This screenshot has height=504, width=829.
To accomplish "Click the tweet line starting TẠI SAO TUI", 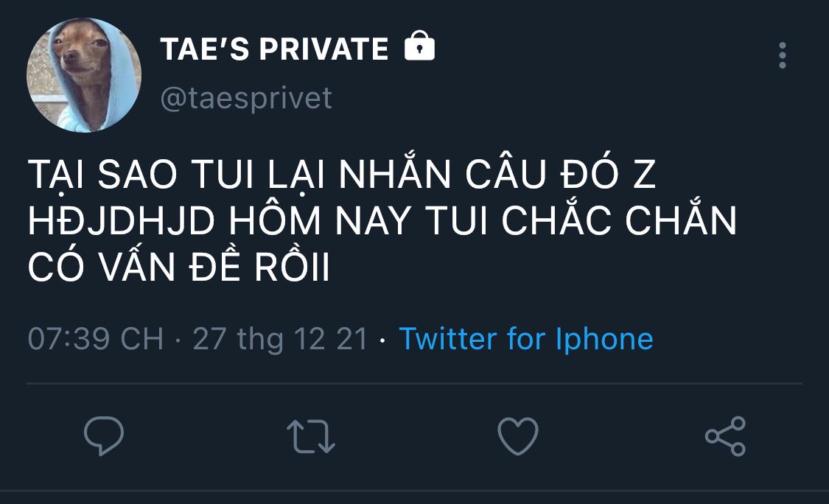I will tap(341, 178).
